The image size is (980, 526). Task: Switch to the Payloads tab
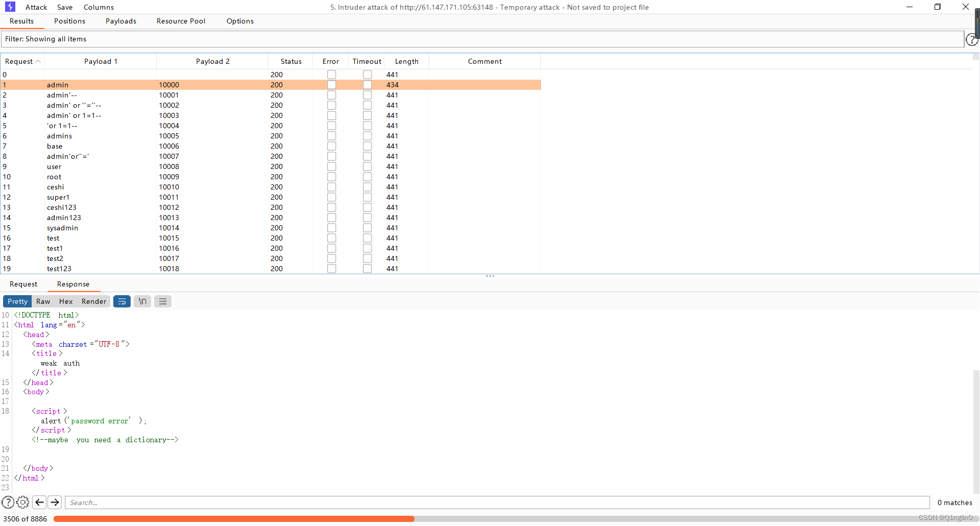coord(121,21)
